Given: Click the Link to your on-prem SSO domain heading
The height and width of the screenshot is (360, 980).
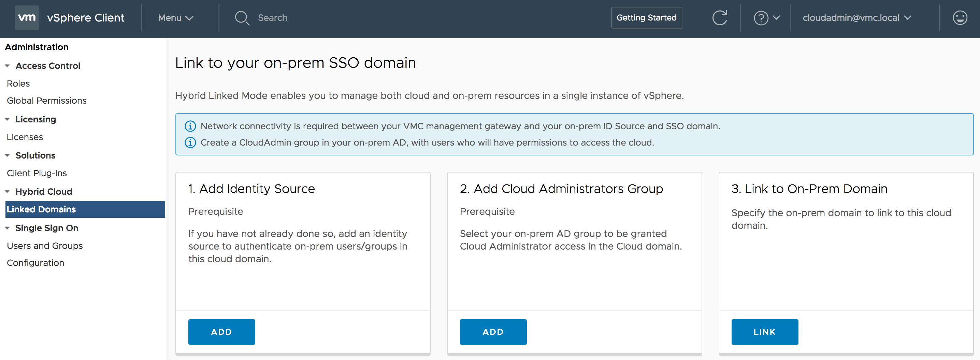Looking at the screenshot, I should pyautogui.click(x=296, y=63).
